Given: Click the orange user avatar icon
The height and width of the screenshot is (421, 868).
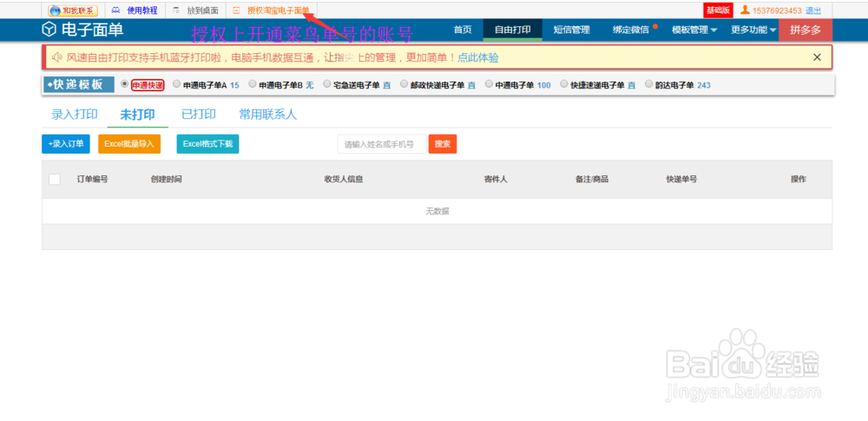Looking at the screenshot, I should [x=745, y=10].
